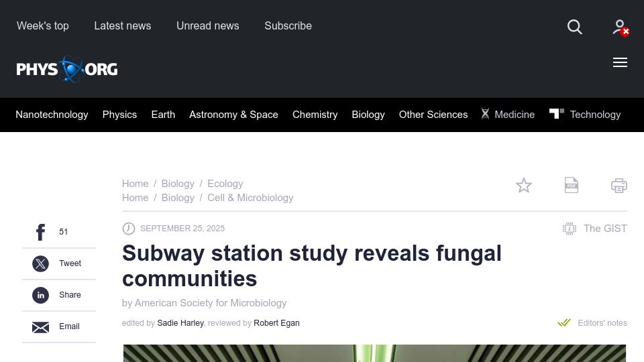This screenshot has height=362, width=644.
Task: Click Home in Cell & Microbiology breadcrumb
Action: click(135, 198)
